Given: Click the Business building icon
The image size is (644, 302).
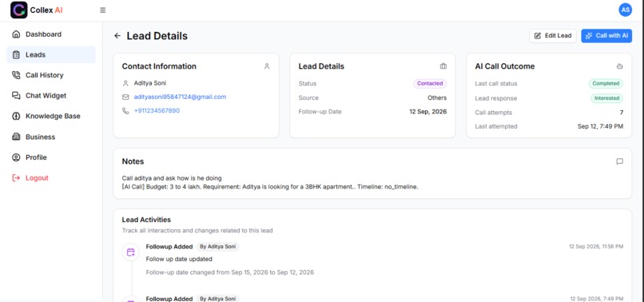Looking at the screenshot, I should pos(16,137).
